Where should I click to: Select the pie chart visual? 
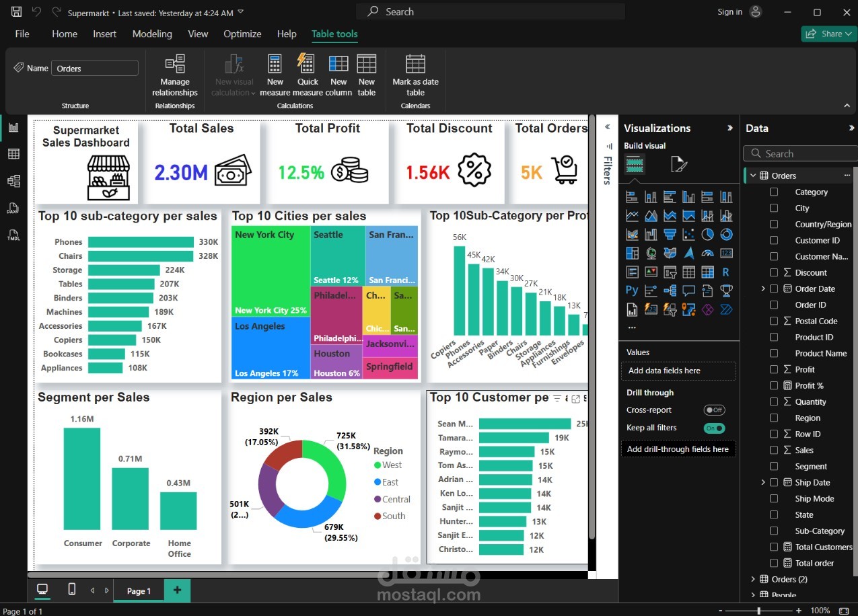coord(707,235)
